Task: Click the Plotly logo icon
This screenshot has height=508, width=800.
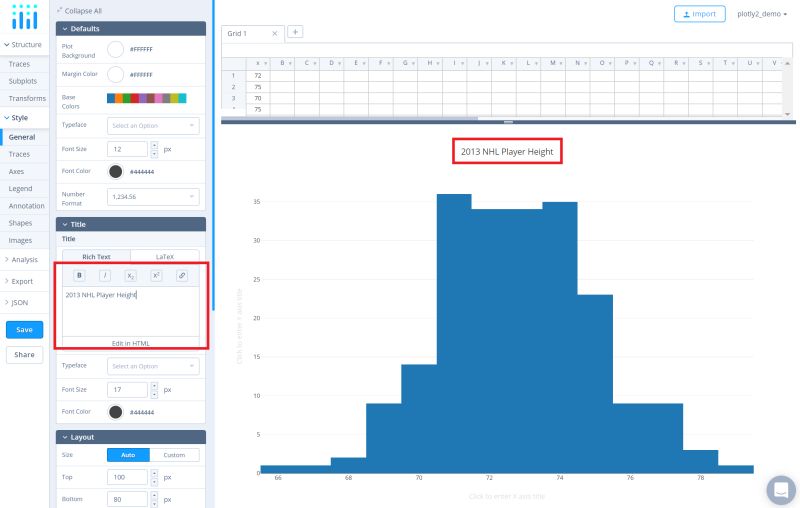Action: click(24, 16)
